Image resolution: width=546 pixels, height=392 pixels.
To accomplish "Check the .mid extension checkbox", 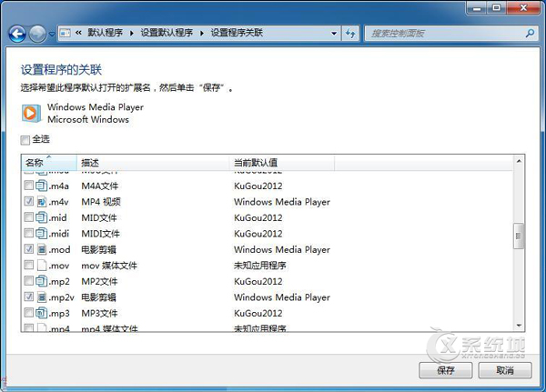I will [x=29, y=217].
